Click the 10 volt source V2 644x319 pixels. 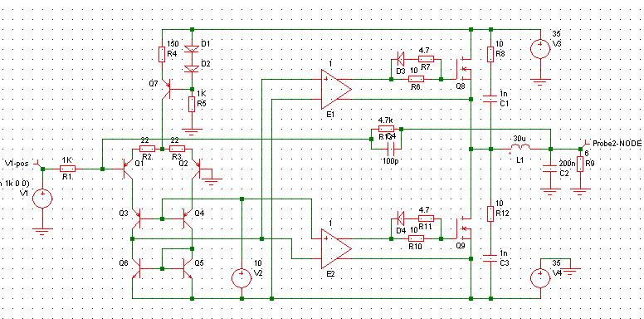coord(242,278)
